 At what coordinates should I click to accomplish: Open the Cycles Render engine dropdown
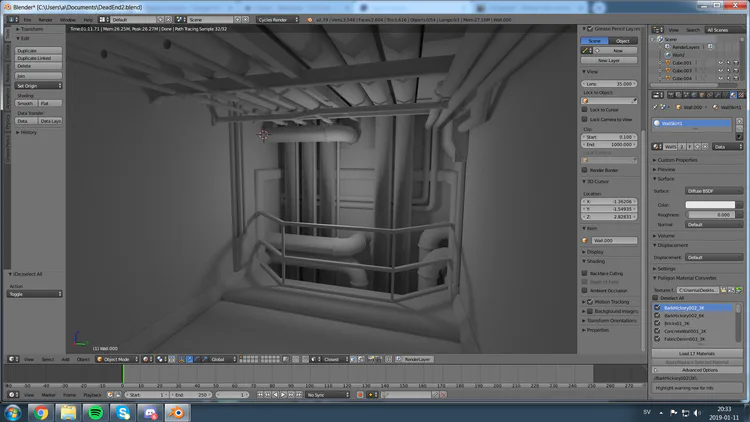click(x=277, y=20)
